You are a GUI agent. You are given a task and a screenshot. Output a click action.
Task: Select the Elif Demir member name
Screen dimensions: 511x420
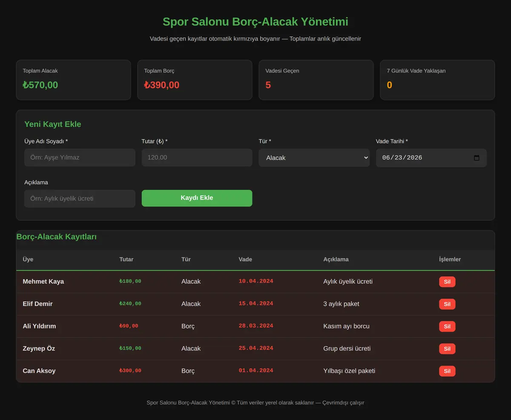[x=38, y=304]
